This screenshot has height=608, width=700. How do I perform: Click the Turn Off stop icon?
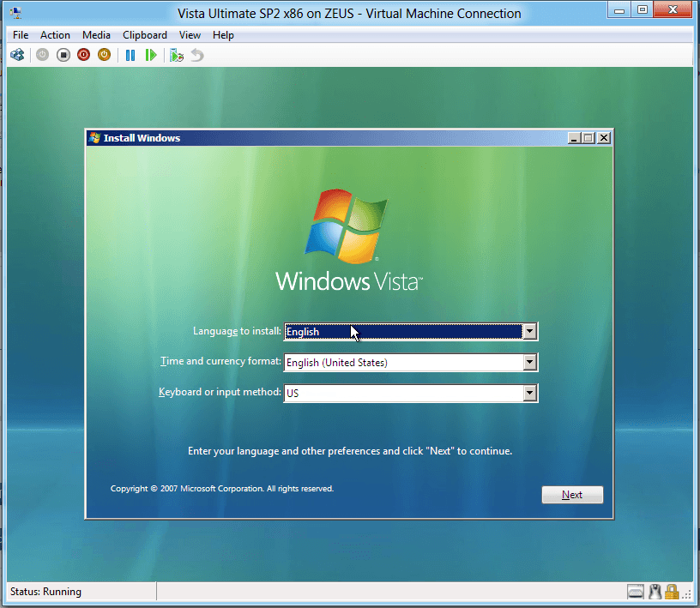coord(63,55)
